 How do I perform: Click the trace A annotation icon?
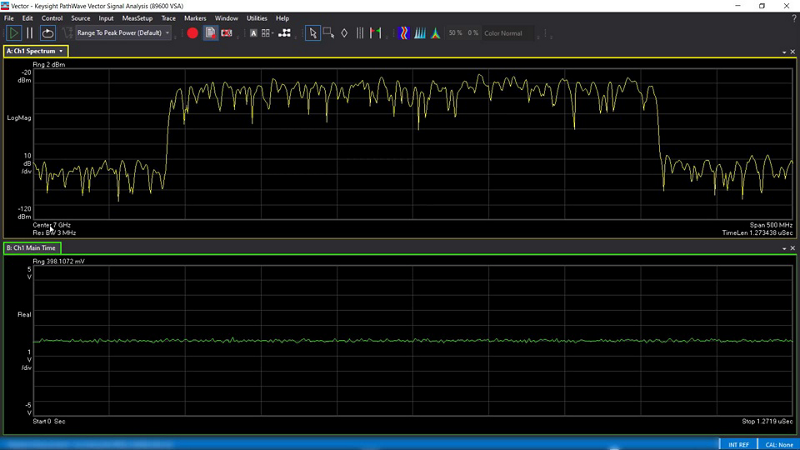(x=253, y=33)
